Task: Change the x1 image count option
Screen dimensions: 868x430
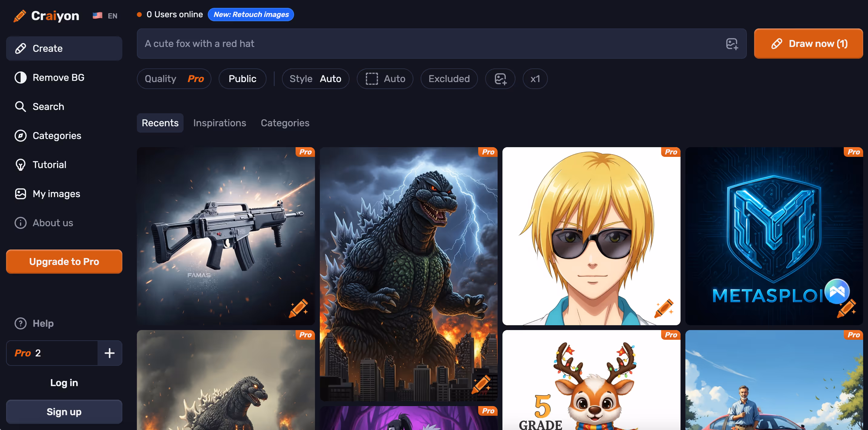Action: click(535, 79)
